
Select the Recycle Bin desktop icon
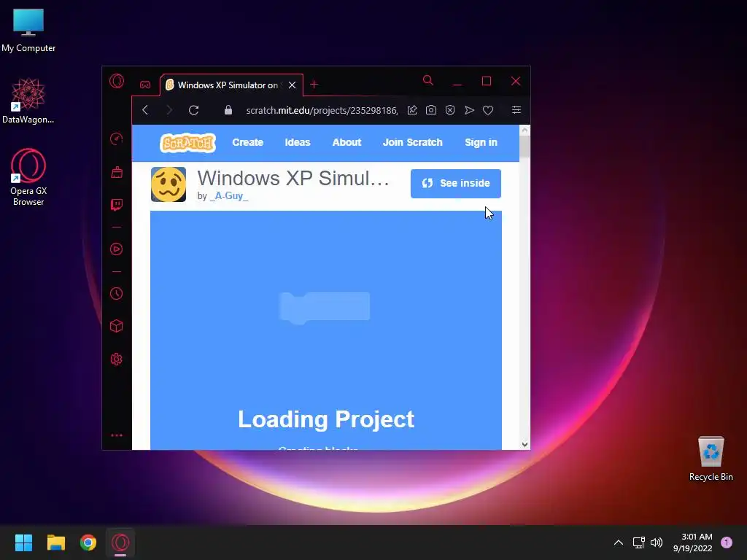coord(711,459)
